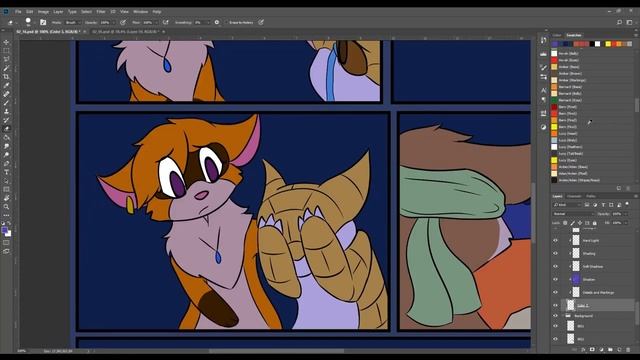The height and width of the screenshot is (360, 640).
Task: Switch to the second document tab
Action: point(126,31)
